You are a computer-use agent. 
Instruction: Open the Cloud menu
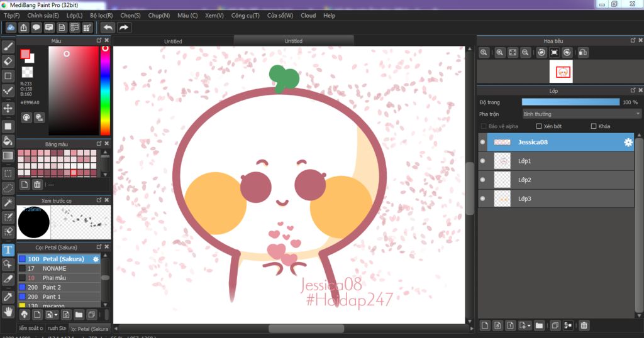(x=308, y=15)
